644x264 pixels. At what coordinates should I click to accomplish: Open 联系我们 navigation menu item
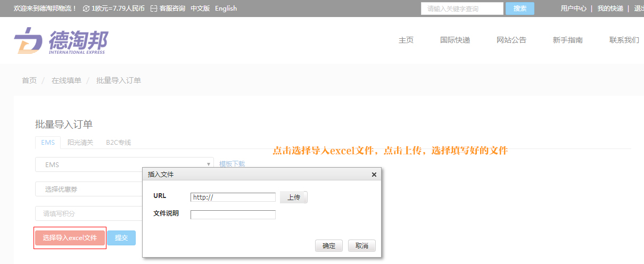click(x=624, y=40)
